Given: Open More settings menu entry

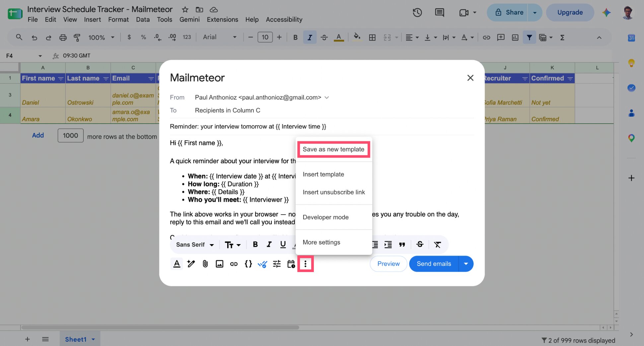Looking at the screenshot, I should click(322, 242).
